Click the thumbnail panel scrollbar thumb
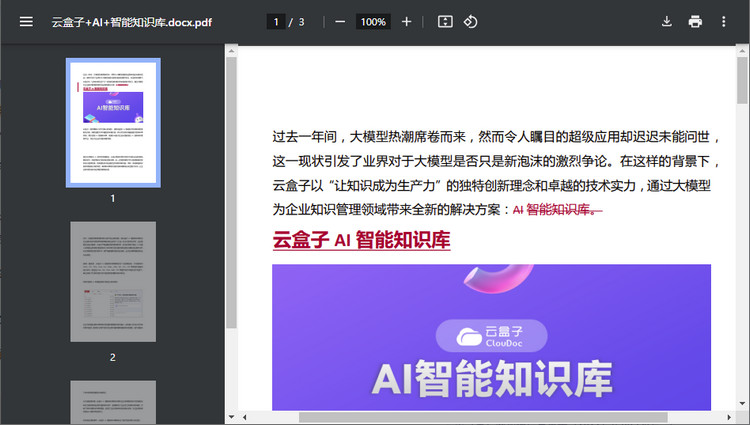The height and width of the screenshot is (425, 750). [x=231, y=193]
